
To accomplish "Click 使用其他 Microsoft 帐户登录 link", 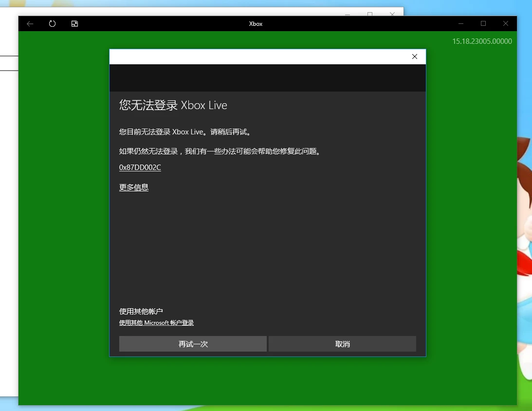I will coord(156,323).
